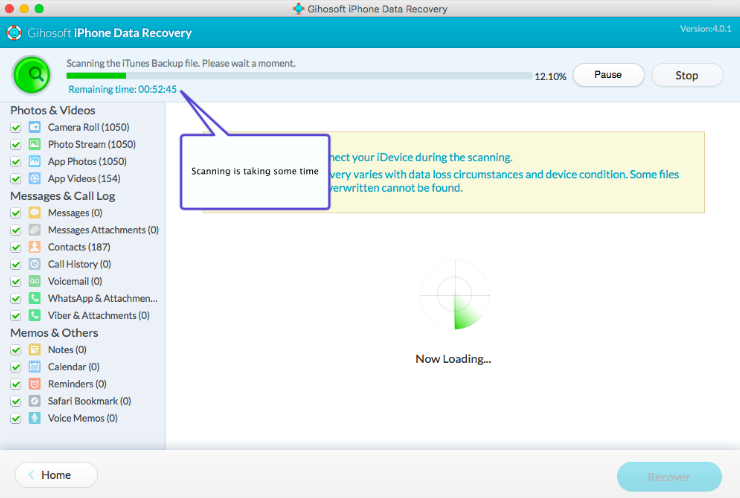Click the Safari Bookmark compass icon
The image size is (740, 498).
pyautogui.click(x=34, y=401)
